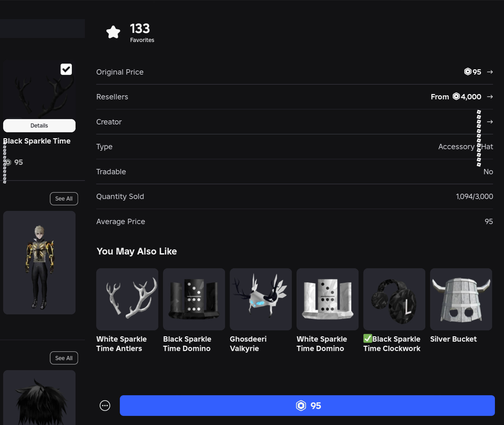Select the Details tab on the item preview
The height and width of the screenshot is (425, 504).
pyautogui.click(x=39, y=125)
